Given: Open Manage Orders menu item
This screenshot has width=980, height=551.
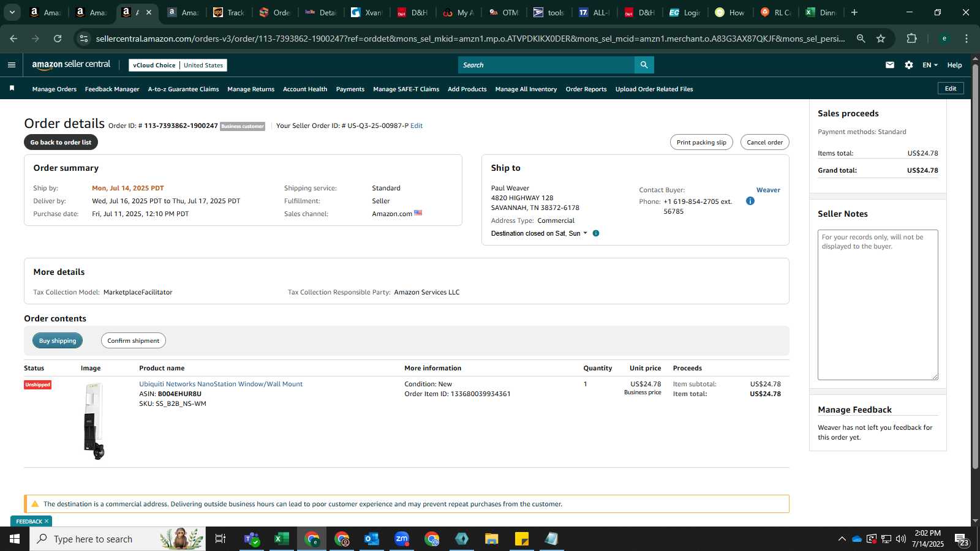Looking at the screenshot, I should pyautogui.click(x=55, y=89).
